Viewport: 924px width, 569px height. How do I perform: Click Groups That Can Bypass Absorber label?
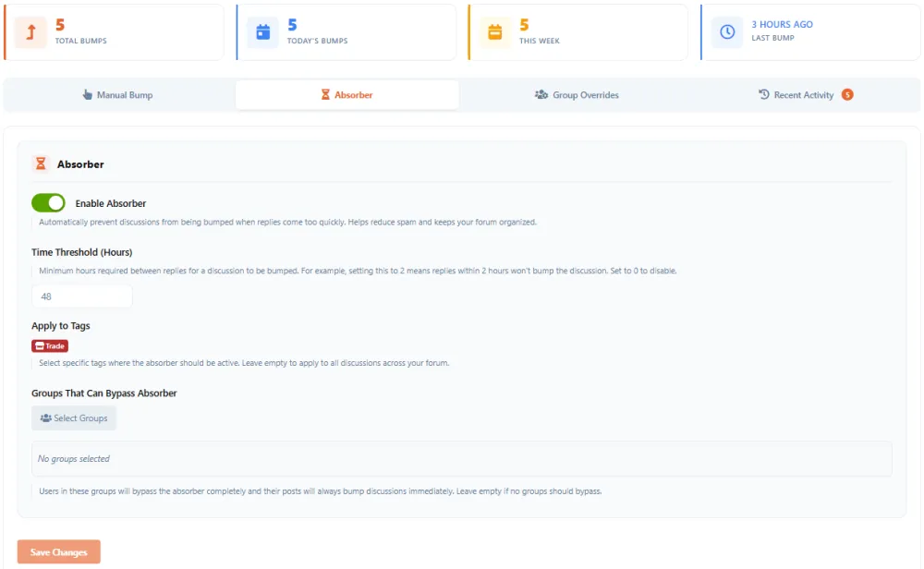(x=104, y=393)
